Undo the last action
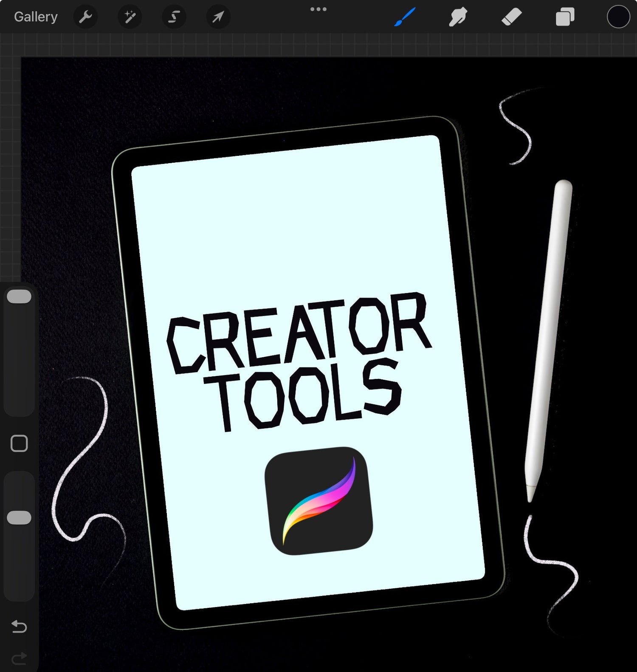Viewport: 637px width, 672px height. [19, 627]
